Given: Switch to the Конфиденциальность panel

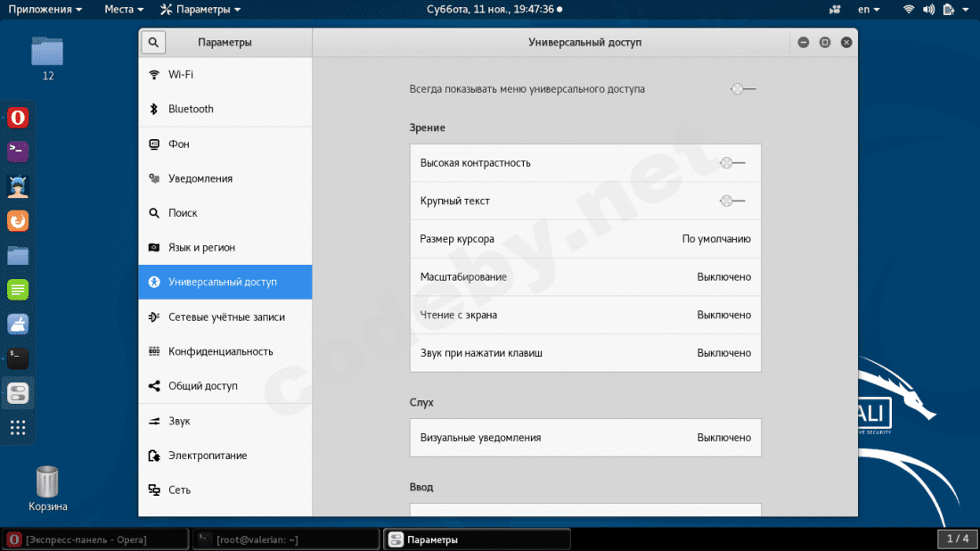Looking at the screenshot, I should tap(225, 351).
